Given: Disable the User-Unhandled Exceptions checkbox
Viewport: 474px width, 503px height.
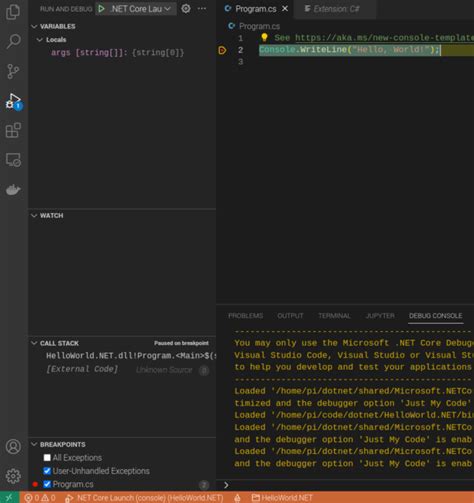Looking at the screenshot, I should pos(47,471).
